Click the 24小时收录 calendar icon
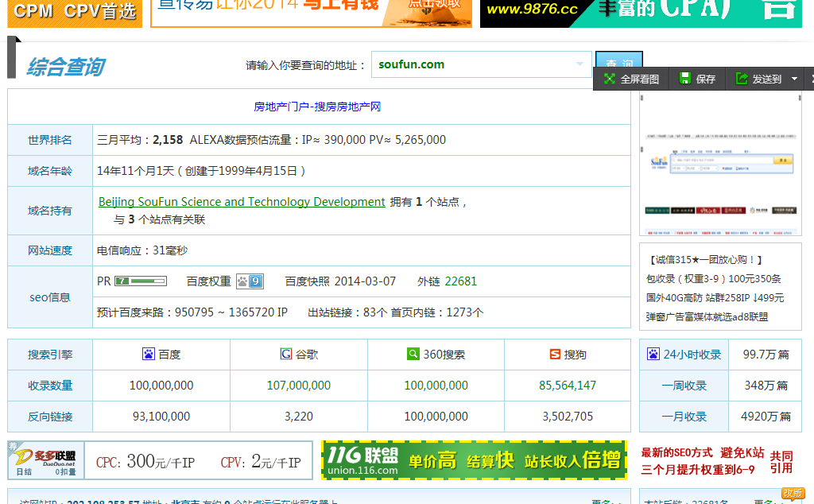Viewport: 814px width, 504px height. [x=655, y=354]
